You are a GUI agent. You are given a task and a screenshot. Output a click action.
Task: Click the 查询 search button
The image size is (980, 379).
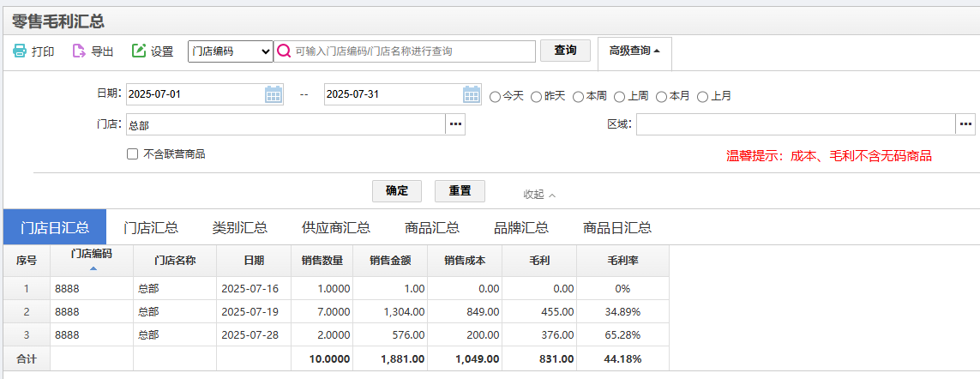click(x=565, y=51)
